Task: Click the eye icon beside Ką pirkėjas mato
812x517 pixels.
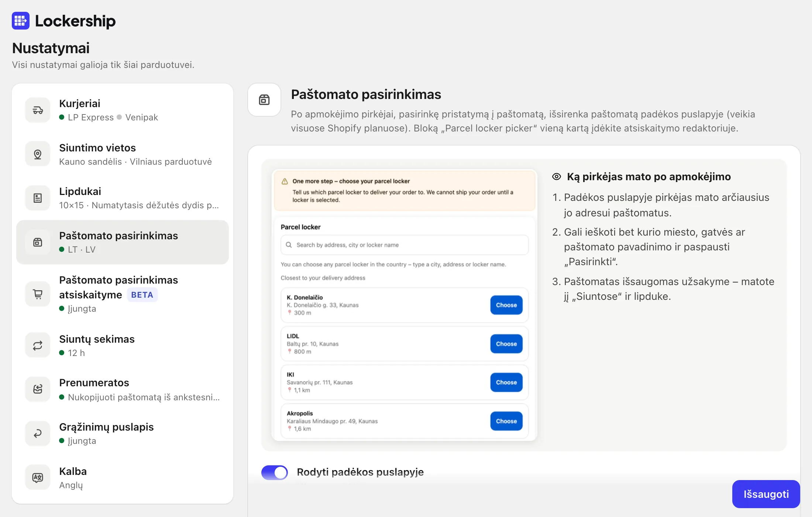Action: [557, 177]
